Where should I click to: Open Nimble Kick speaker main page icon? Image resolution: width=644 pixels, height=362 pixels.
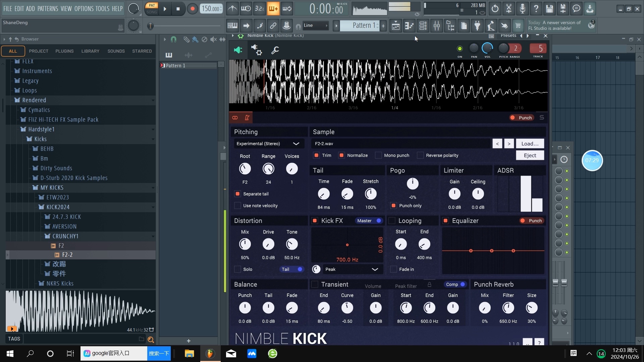(238, 50)
